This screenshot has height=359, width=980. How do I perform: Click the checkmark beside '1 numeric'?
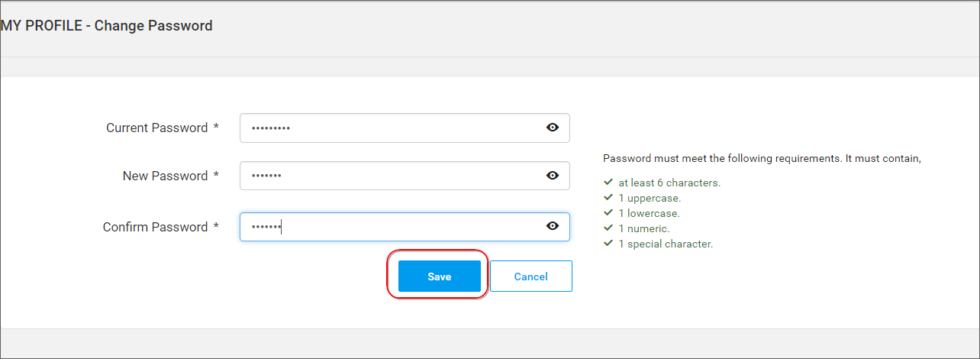[608, 228]
